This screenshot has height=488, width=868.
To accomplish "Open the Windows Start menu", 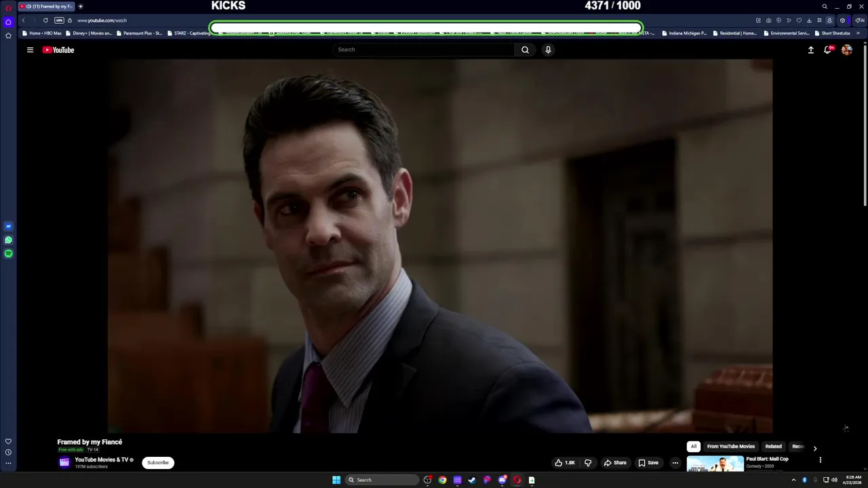I will point(336,480).
